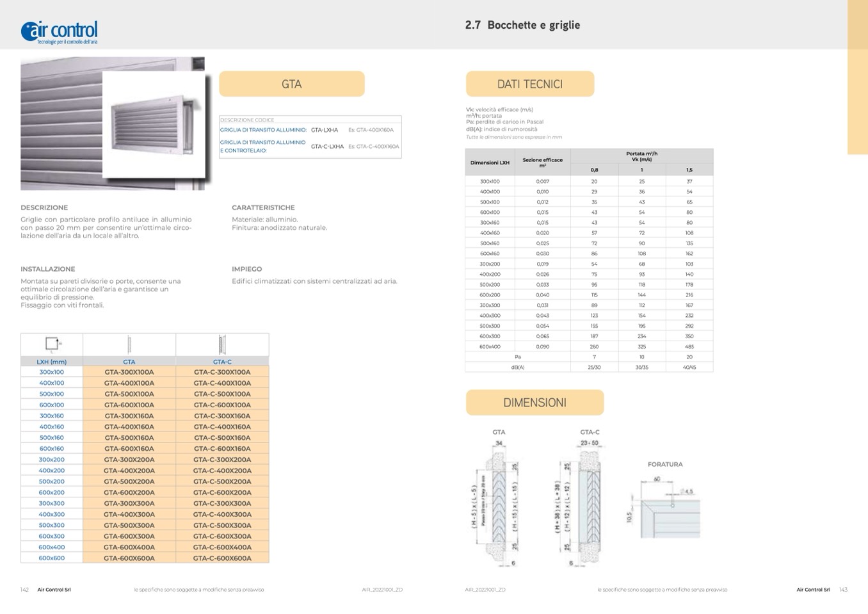Viewport: 868px width, 614px height.
Task: Click the GTA-C profile icon above the GTA-C column
Action: pyautogui.click(x=222, y=344)
